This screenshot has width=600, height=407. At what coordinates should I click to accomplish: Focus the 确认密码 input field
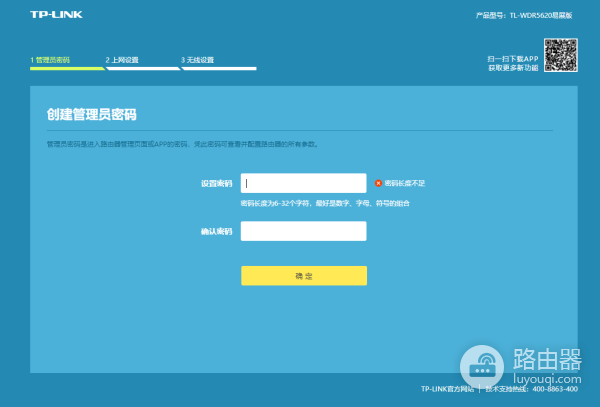(x=303, y=231)
